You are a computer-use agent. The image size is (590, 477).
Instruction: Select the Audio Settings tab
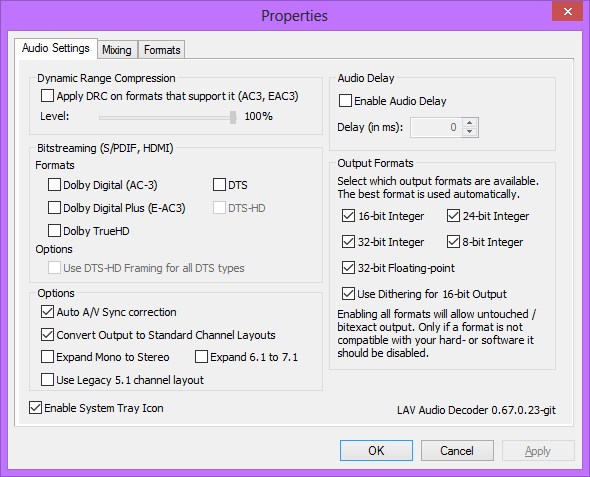tap(56, 48)
